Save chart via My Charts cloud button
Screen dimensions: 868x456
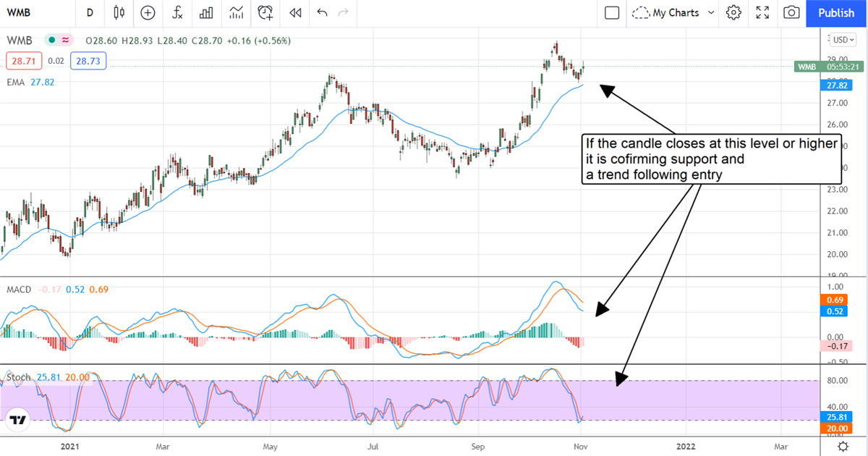(x=664, y=12)
